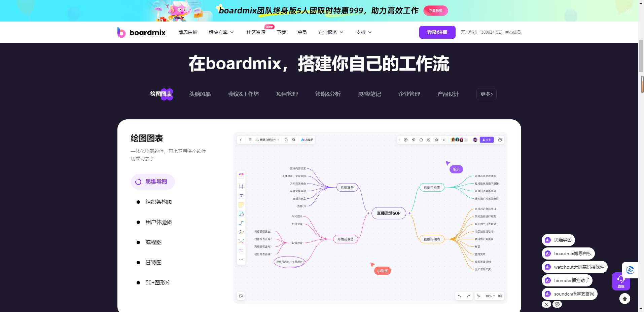Select the Mind map tool

[x=241, y=241]
